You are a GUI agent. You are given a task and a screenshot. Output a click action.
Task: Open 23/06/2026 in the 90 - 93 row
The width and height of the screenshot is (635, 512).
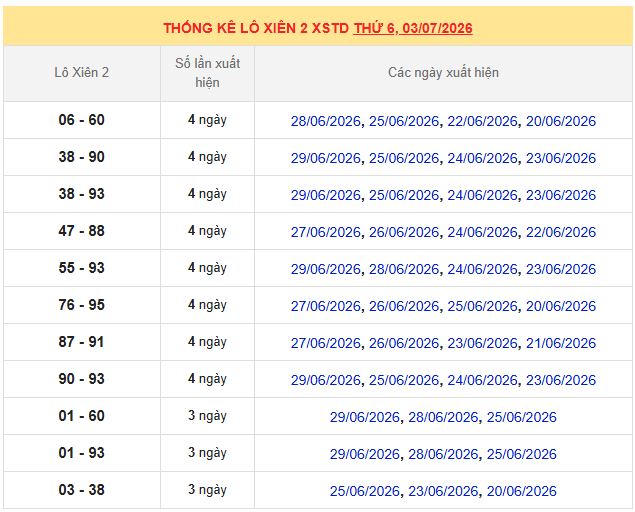pos(561,380)
